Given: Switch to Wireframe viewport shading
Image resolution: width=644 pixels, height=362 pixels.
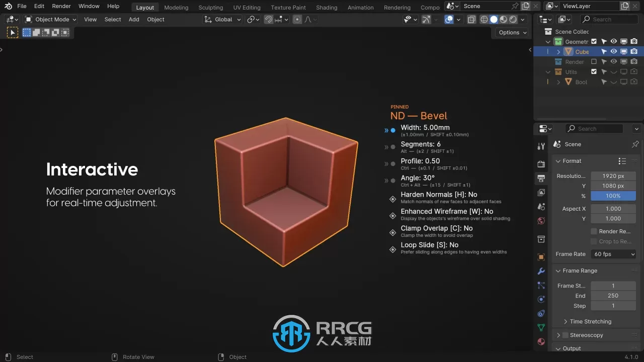Looking at the screenshot, I should [x=484, y=19].
